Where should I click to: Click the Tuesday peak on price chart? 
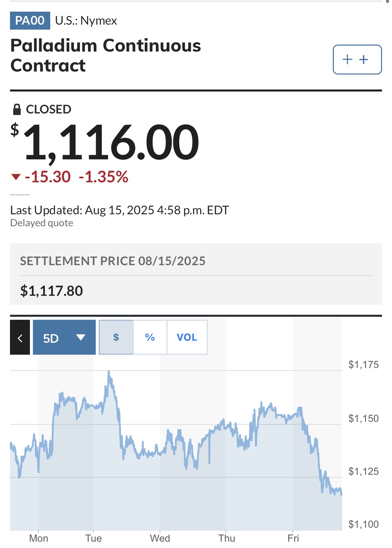click(x=109, y=372)
